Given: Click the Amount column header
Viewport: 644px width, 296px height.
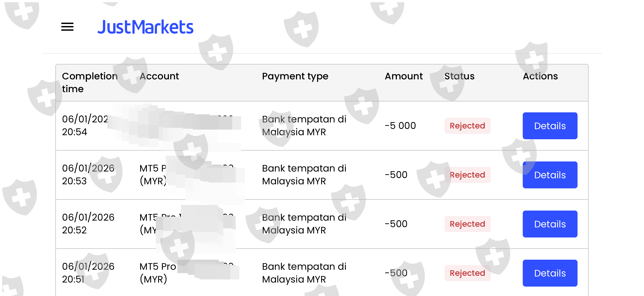Looking at the screenshot, I should 404,76.
